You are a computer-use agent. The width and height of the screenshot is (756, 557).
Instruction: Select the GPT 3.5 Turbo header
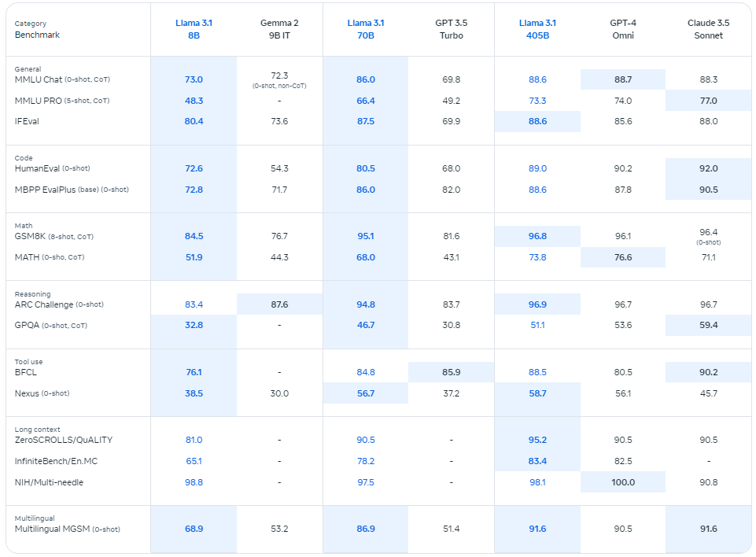pos(452,29)
